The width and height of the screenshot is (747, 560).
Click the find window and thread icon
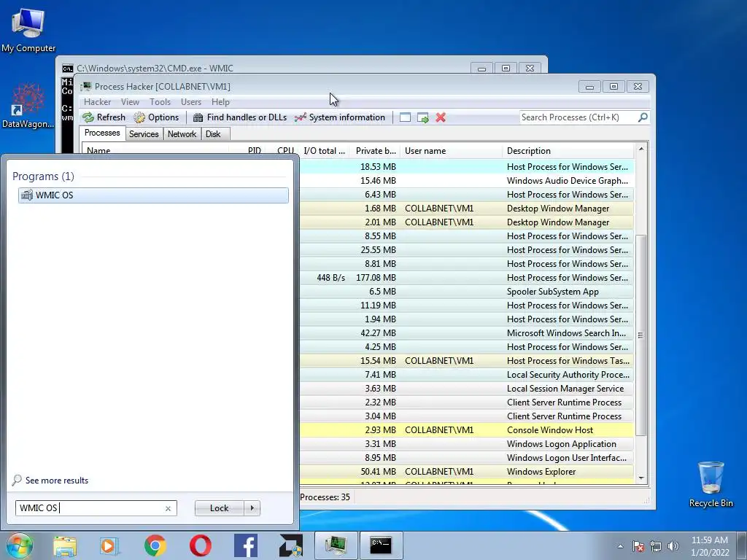click(422, 117)
